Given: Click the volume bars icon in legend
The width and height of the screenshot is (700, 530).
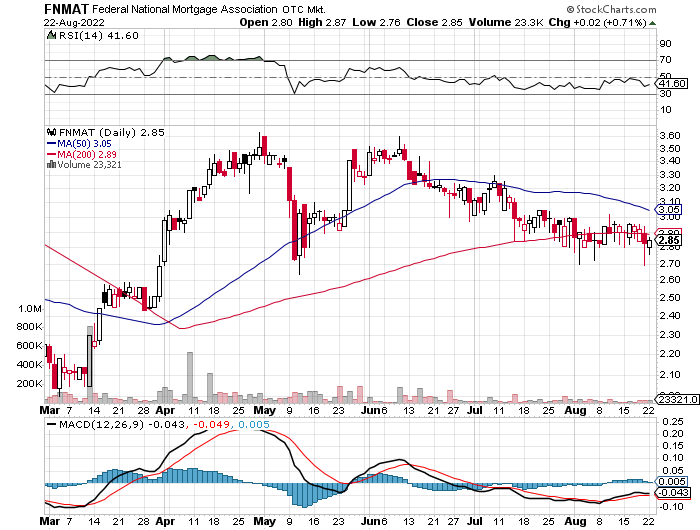Looking at the screenshot, I should pos(51,164).
